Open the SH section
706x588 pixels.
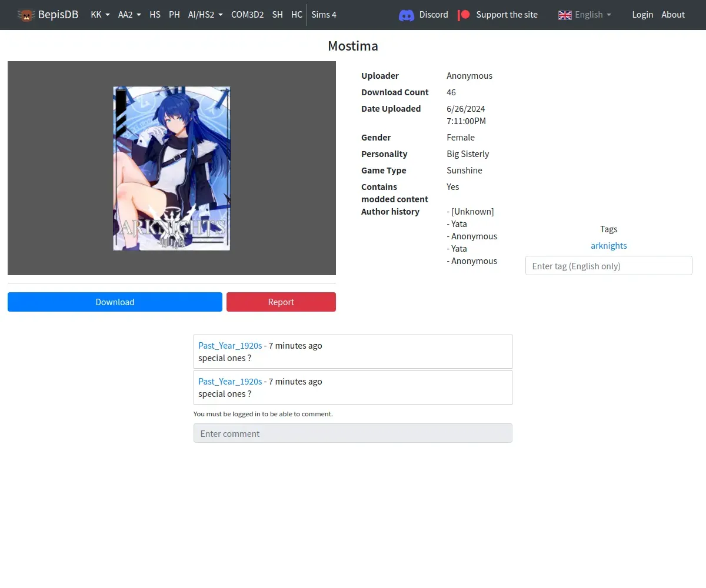coord(278,15)
